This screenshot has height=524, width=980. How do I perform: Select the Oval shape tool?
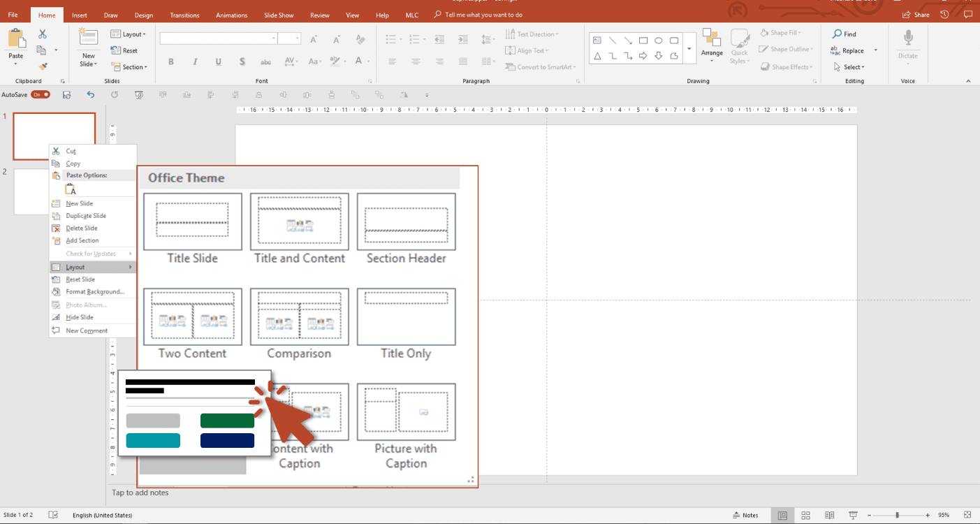tap(659, 41)
